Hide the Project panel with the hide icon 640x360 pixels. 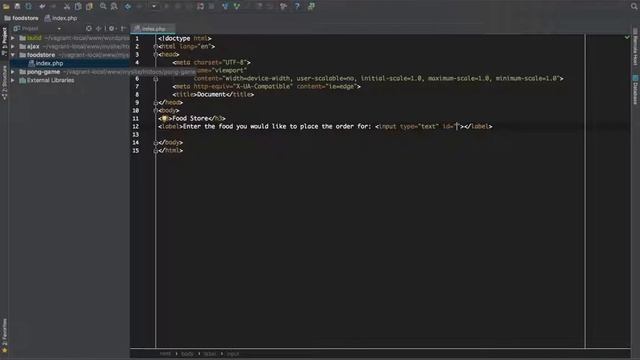123,29
